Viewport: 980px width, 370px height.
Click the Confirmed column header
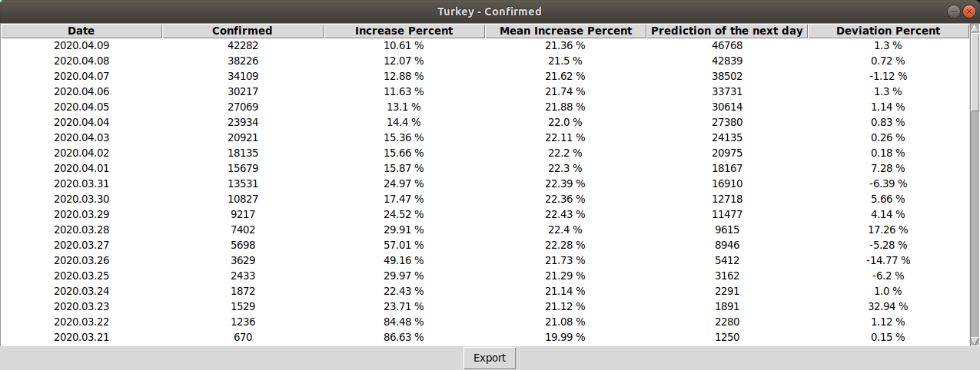(x=242, y=31)
